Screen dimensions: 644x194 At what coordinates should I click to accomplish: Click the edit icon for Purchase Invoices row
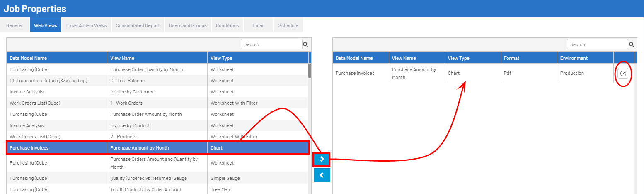[623, 74]
